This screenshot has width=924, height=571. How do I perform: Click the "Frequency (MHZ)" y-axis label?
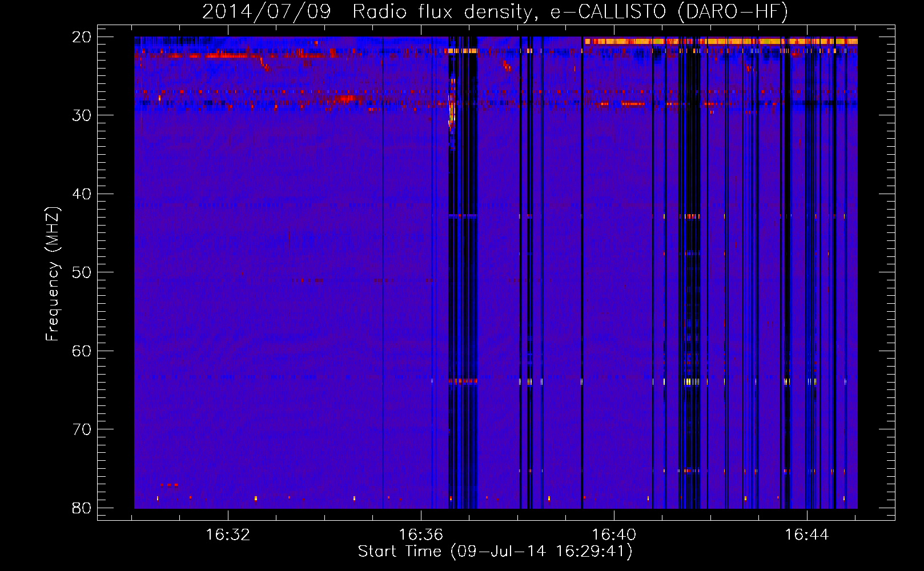(52, 274)
